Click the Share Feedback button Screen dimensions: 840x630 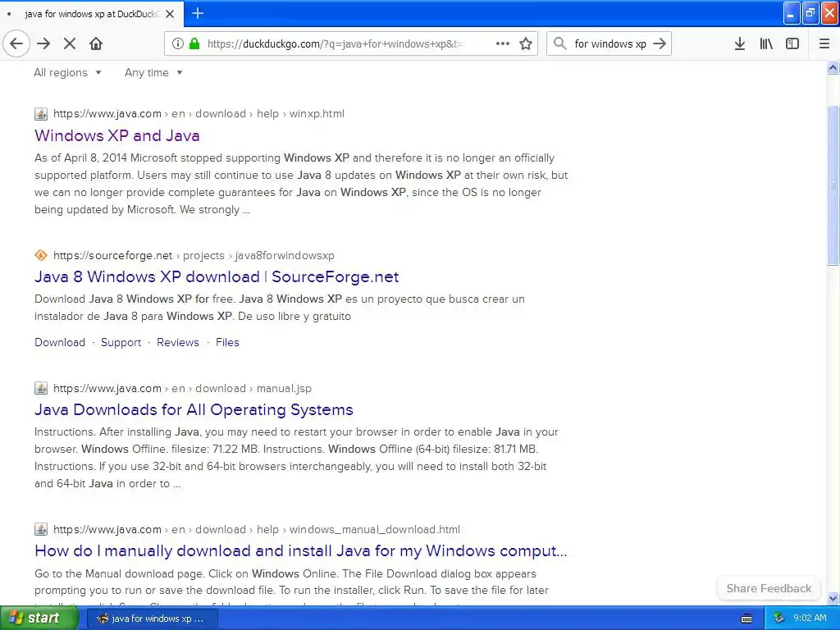tap(769, 588)
